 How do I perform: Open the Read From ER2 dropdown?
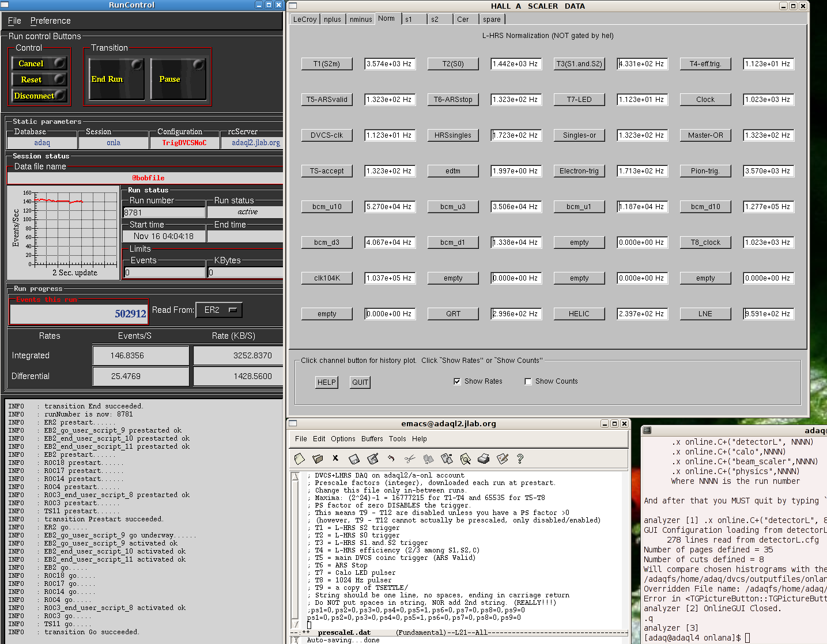click(x=219, y=310)
